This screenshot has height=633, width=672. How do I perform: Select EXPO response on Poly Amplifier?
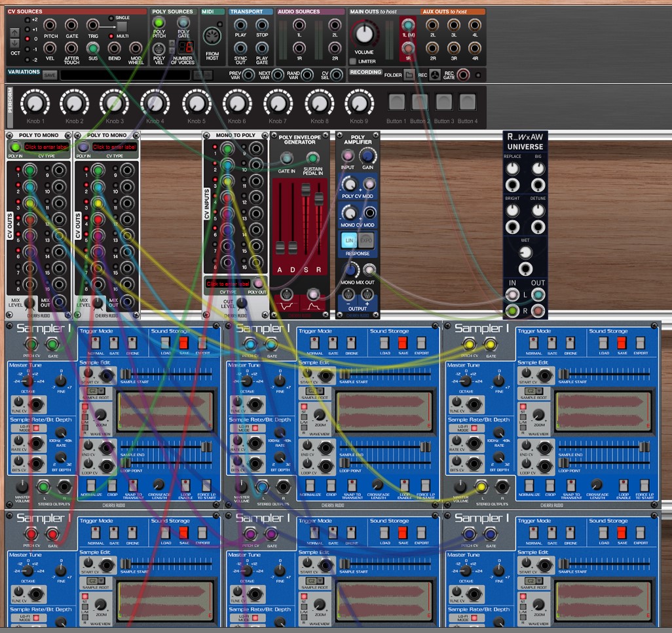point(365,240)
